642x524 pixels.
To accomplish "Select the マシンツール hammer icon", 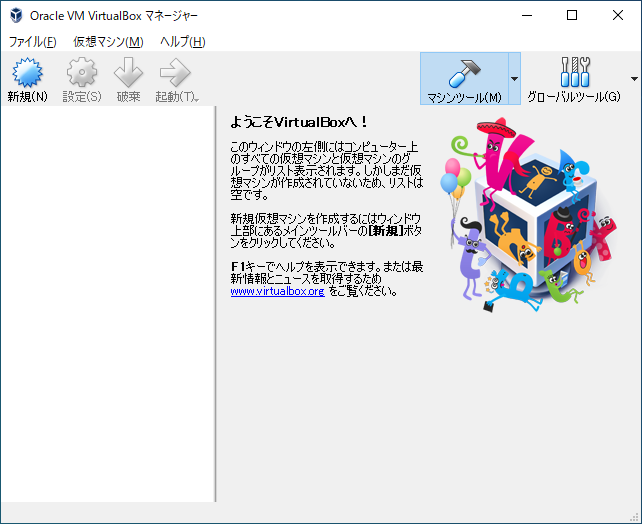I will (x=464, y=73).
